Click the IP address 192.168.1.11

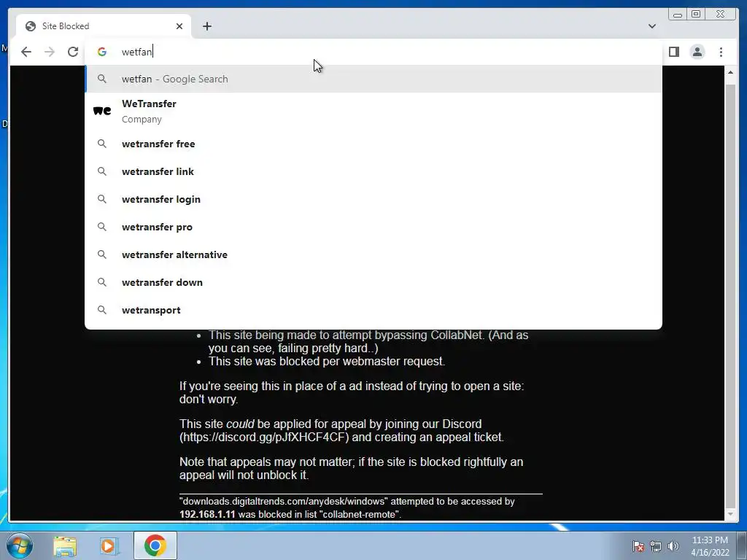pyautogui.click(x=207, y=514)
